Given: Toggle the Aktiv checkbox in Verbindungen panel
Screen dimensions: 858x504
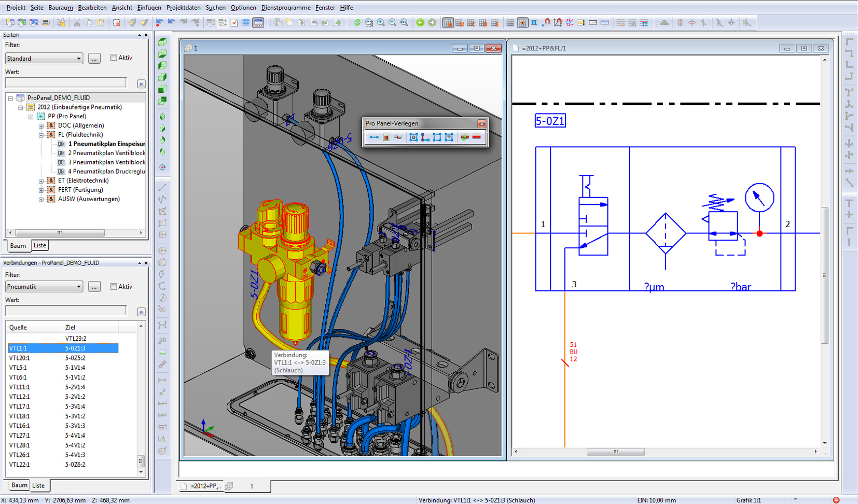Looking at the screenshot, I should tap(114, 287).
